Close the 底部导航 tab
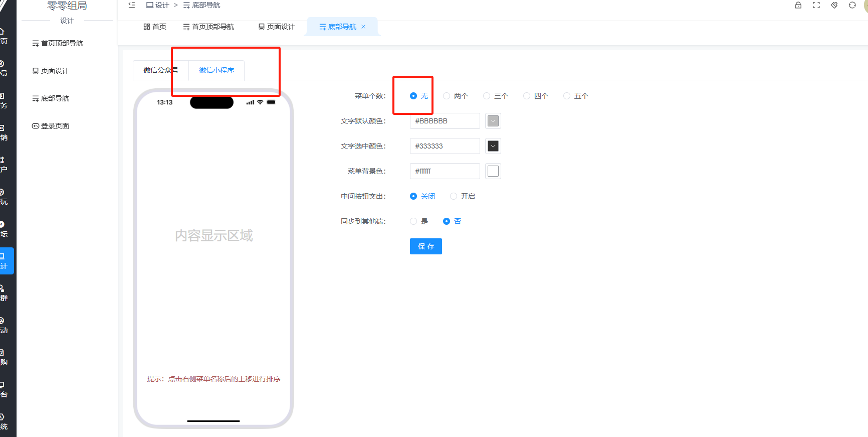Screen dimensions: 868x437 coord(363,27)
